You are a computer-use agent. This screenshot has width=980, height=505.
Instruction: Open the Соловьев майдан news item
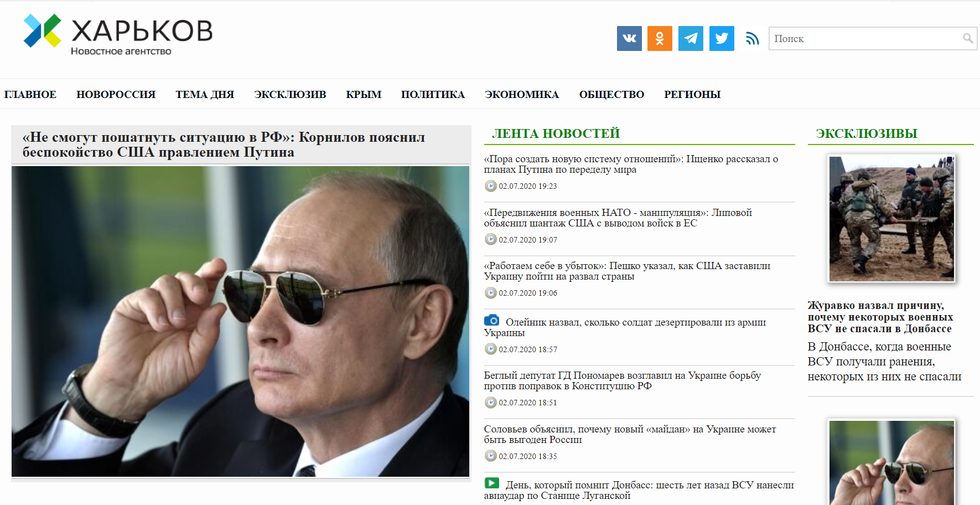click(x=630, y=434)
